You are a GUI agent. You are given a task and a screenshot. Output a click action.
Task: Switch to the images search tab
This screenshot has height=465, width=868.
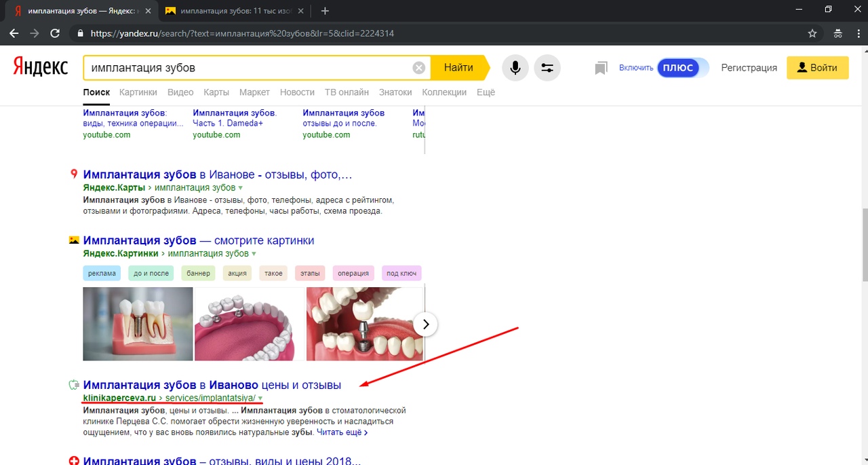(235, 11)
